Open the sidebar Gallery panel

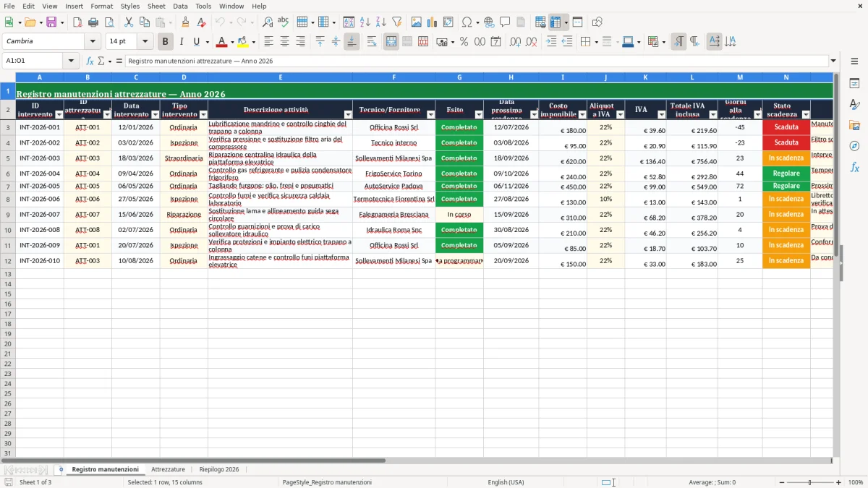coord(854,126)
